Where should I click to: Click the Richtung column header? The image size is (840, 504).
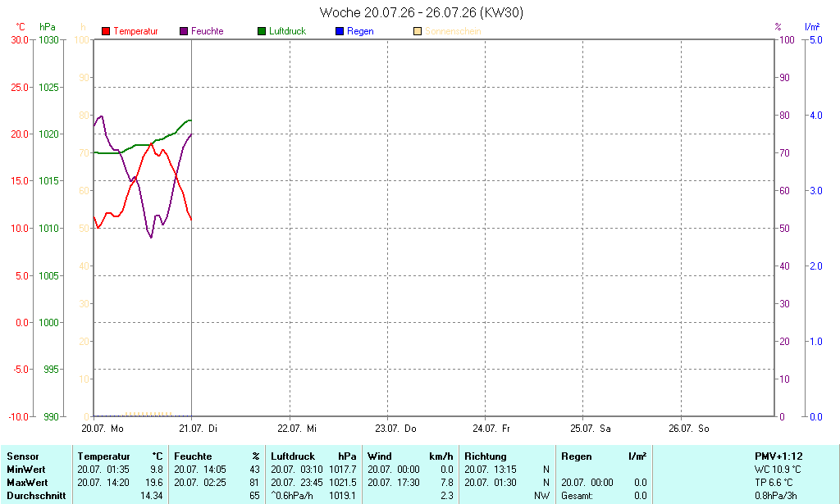coord(486,456)
